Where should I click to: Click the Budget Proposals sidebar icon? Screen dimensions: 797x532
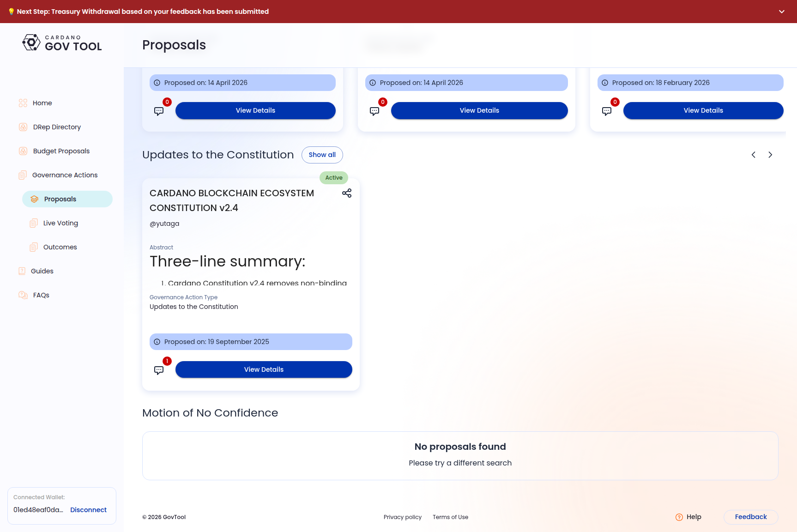(23, 151)
